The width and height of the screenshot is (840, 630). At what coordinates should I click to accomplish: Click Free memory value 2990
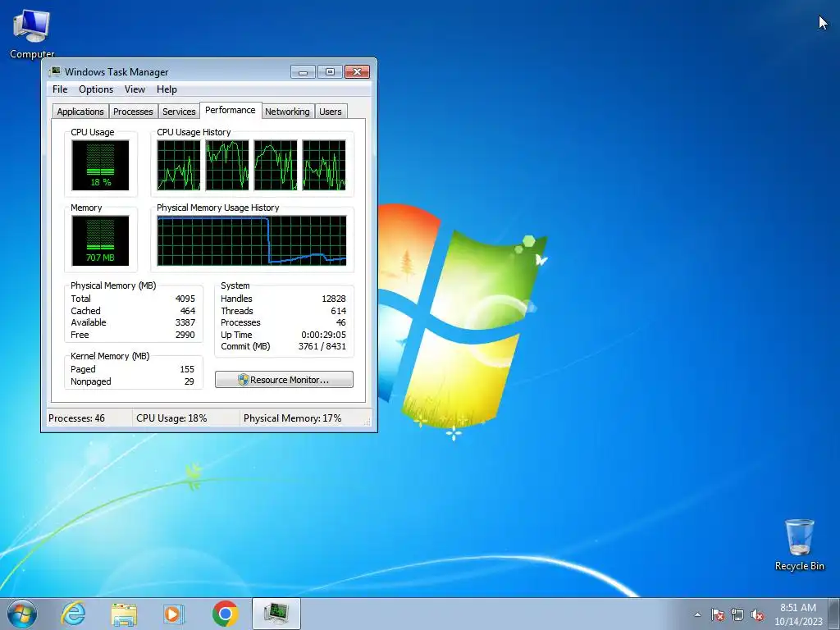[x=185, y=335]
